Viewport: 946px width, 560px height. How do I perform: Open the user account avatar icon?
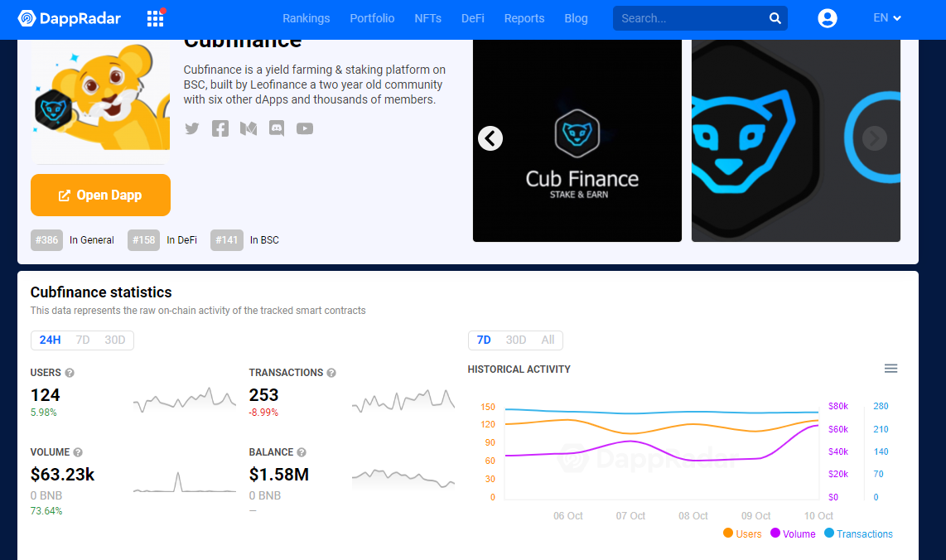(828, 18)
